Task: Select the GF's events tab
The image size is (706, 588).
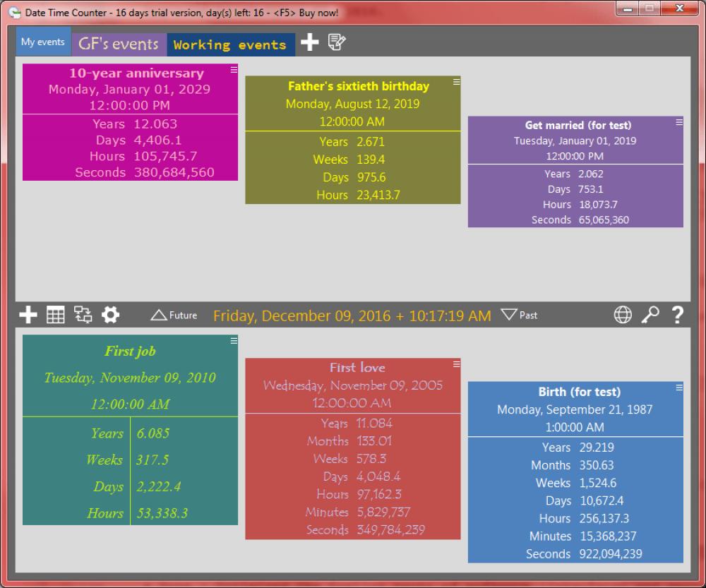Action: pos(119,43)
